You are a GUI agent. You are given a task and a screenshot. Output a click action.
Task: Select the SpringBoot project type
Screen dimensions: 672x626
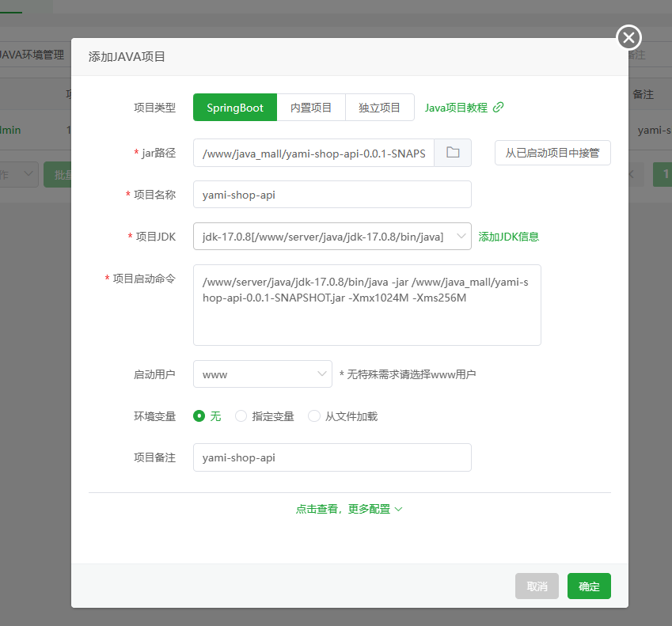[234, 107]
